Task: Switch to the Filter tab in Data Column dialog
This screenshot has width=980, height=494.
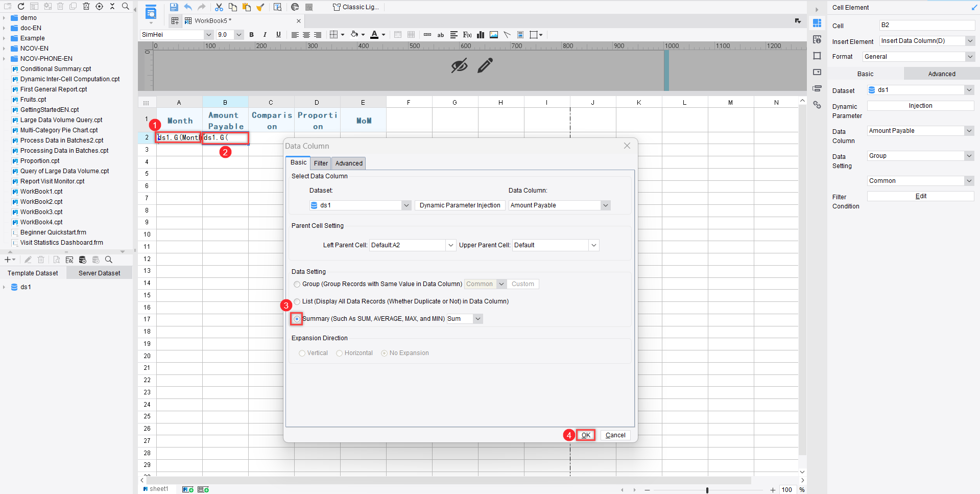Action: point(321,163)
